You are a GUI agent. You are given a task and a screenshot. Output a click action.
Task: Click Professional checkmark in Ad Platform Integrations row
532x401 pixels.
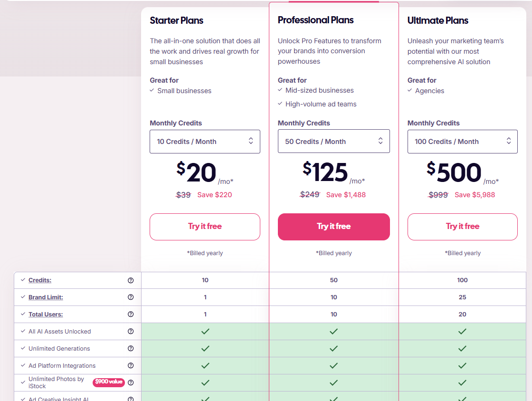click(x=334, y=366)
